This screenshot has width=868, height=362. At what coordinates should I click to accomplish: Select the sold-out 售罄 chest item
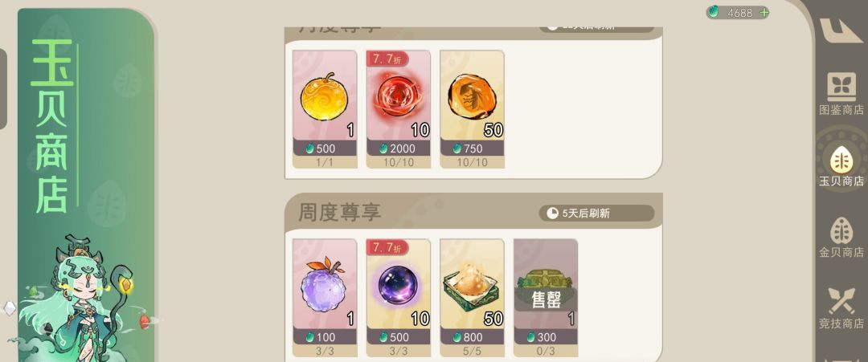point(545,297)
